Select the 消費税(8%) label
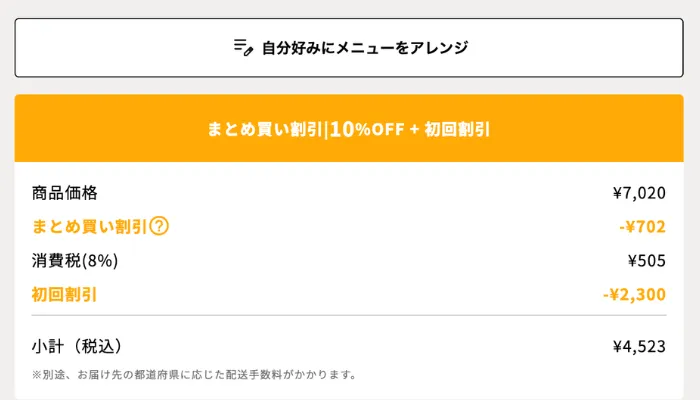This screenshot has width=700, height=400. 75,261
